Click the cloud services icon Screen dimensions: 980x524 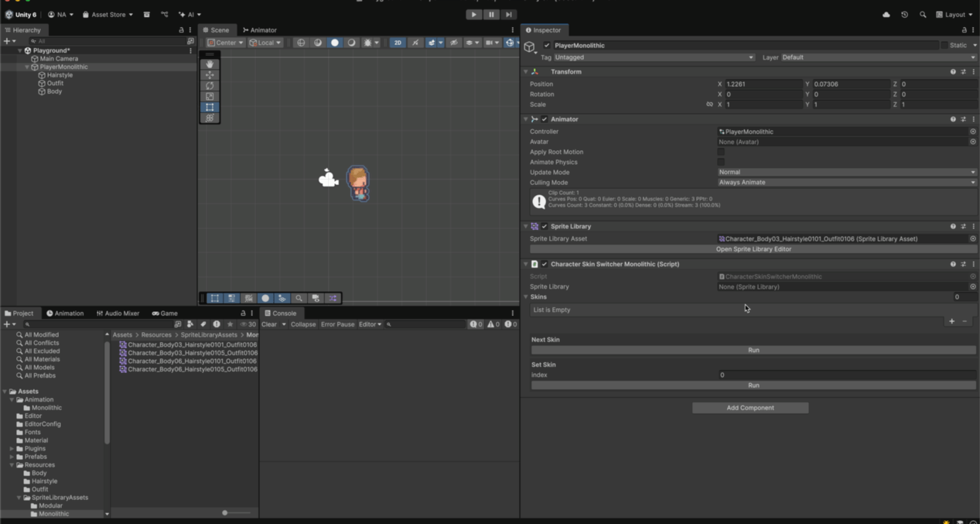[886, 15]
